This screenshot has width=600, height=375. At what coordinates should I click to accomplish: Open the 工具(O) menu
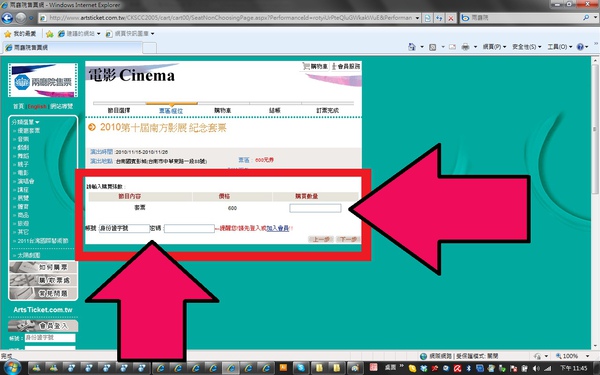pyautogui.click(x=559, y=47)
